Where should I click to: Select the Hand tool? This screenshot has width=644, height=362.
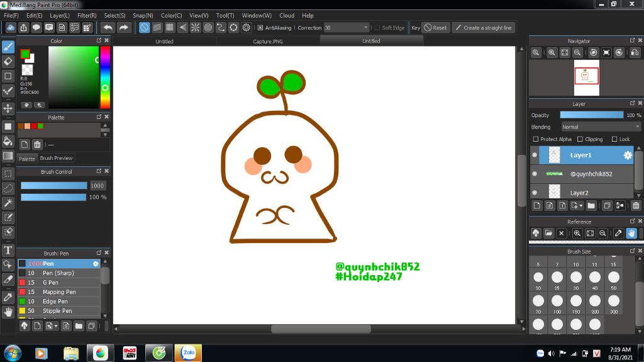coord(8,312)
